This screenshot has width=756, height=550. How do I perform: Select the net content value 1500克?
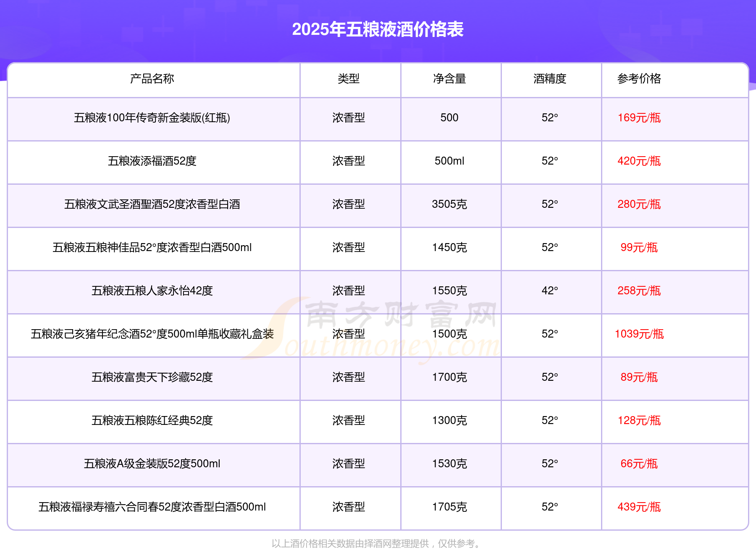(449, 334)
